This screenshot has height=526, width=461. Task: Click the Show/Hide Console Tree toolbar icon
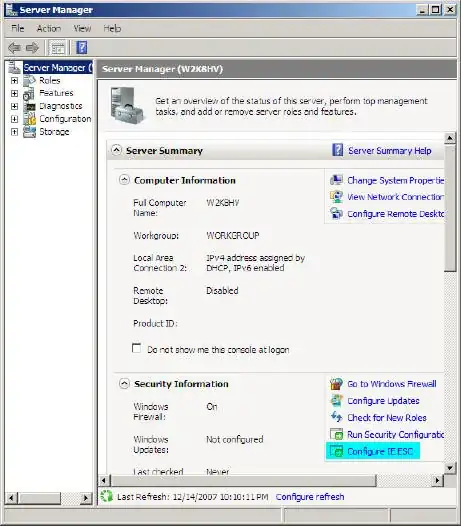[57, 48]
